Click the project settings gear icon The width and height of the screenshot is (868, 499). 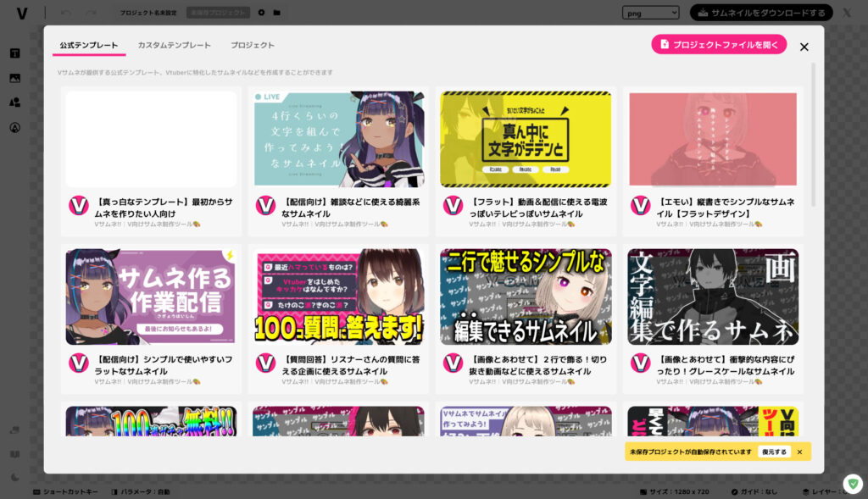point(261,13)
